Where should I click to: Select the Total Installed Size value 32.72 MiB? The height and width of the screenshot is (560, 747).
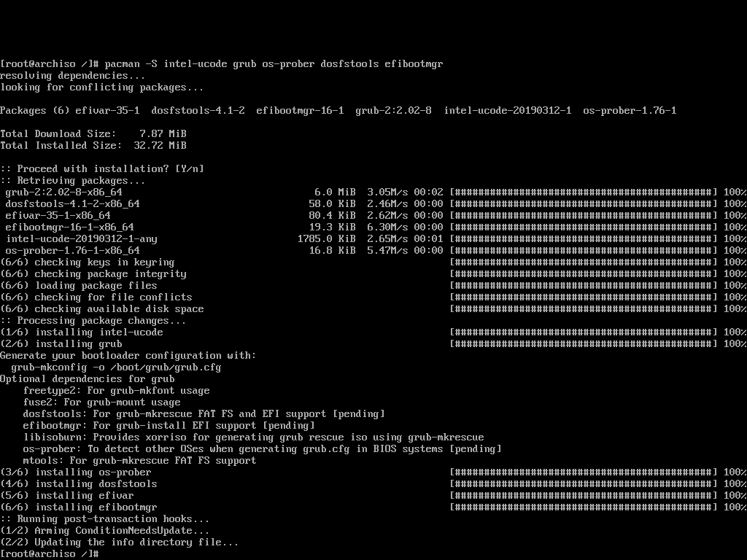click(x=160, y=146)
